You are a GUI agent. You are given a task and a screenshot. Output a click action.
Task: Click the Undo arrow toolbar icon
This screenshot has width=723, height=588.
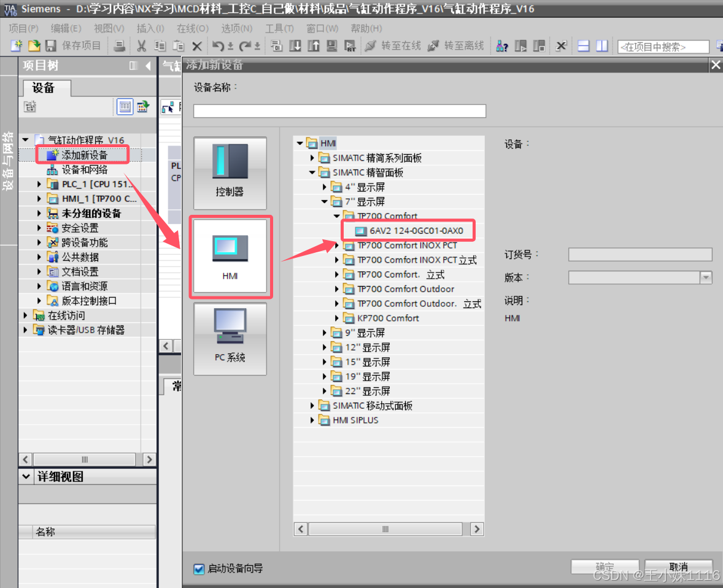coord(218,45)
